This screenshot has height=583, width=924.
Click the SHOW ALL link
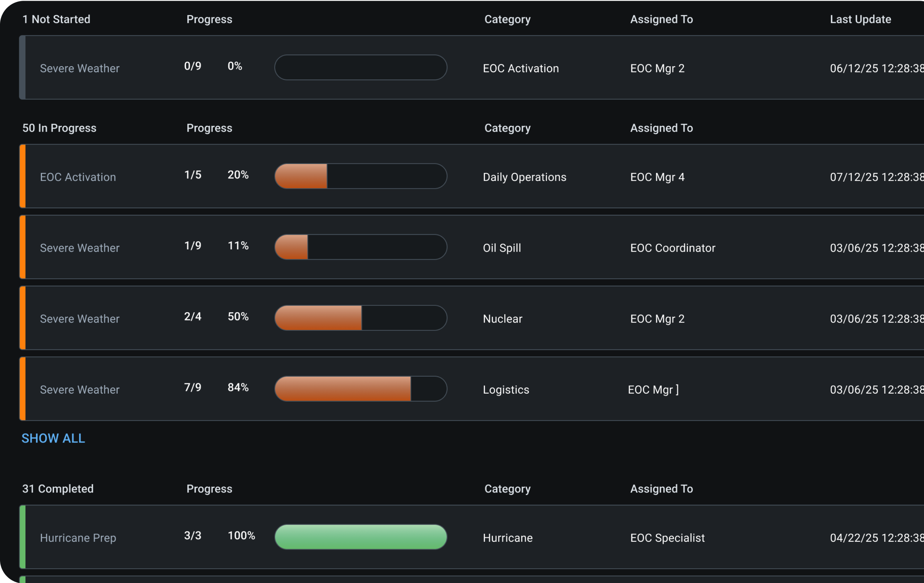coord(53,438)
